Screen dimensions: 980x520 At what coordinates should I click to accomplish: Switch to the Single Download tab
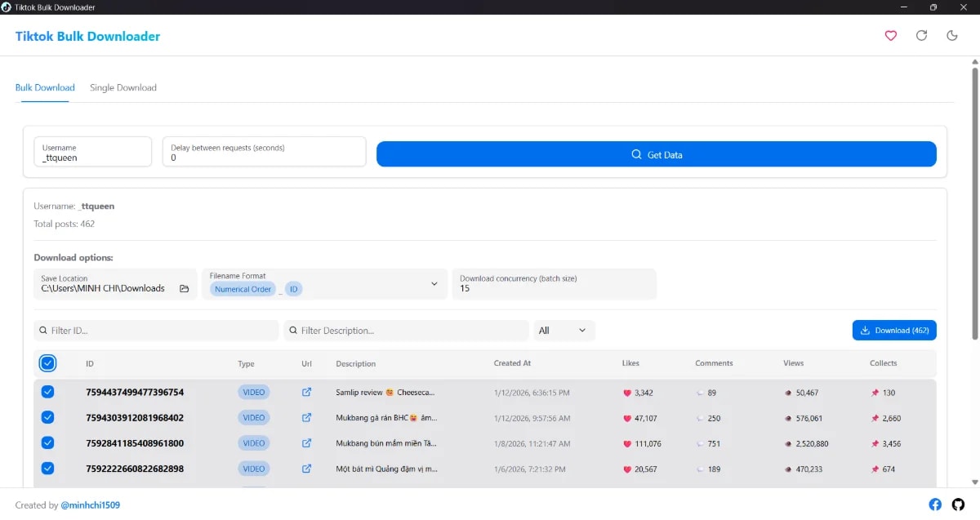click(x=122, y=87)
